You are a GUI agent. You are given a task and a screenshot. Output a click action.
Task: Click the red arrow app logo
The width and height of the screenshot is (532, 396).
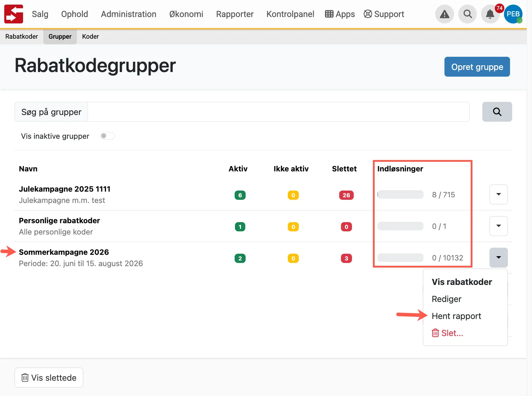click(13, 14)
